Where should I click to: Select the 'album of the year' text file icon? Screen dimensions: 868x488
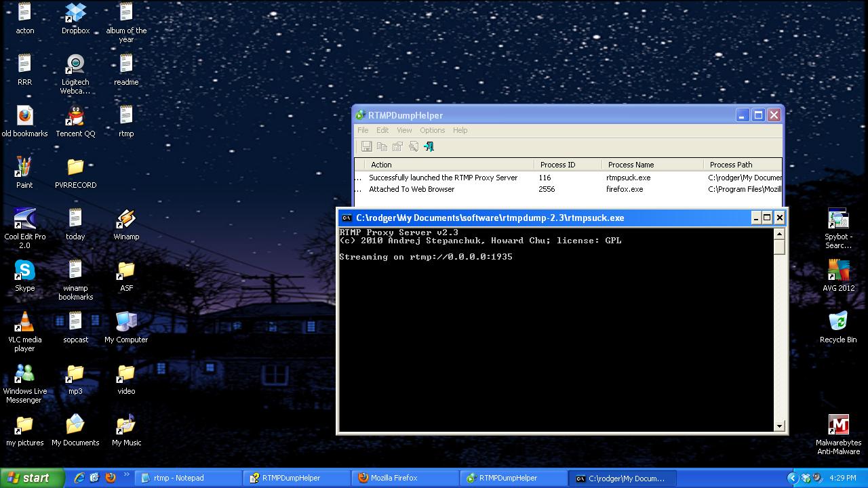coord(126,12)
